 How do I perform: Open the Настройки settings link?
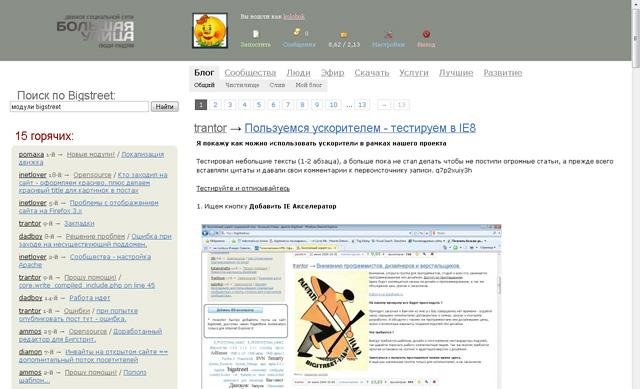tap(389, 44)
